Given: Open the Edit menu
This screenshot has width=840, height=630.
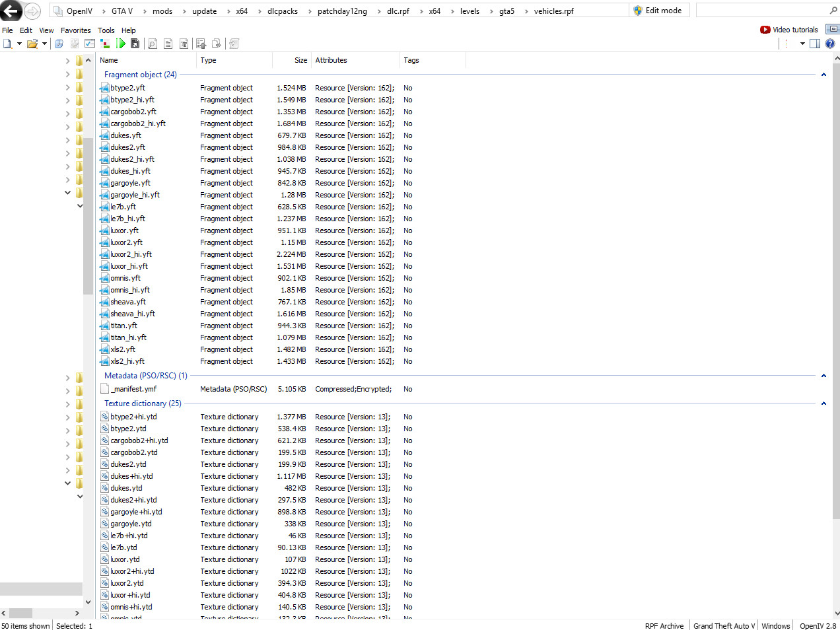Looking at the screenshot, I should coord(26,30).
